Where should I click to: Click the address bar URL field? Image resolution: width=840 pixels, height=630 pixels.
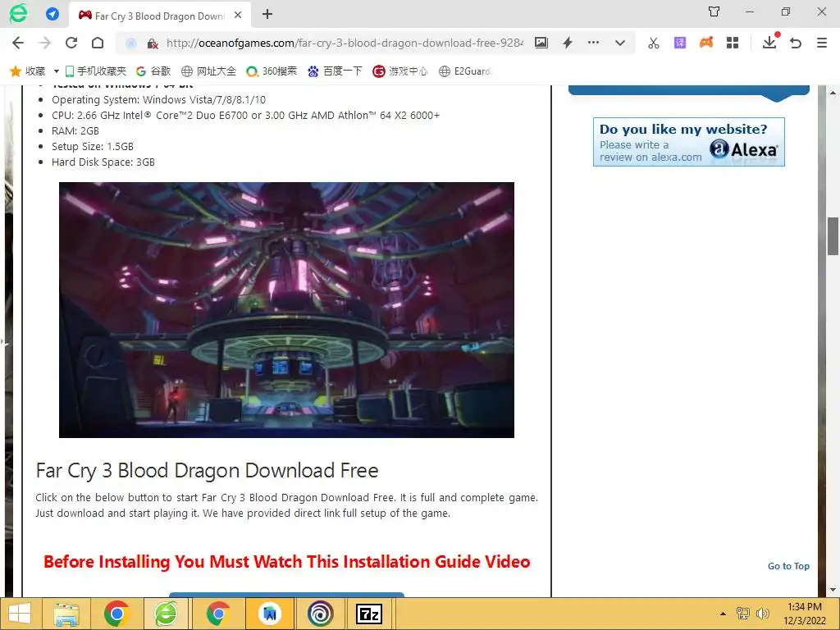(344, 43)
